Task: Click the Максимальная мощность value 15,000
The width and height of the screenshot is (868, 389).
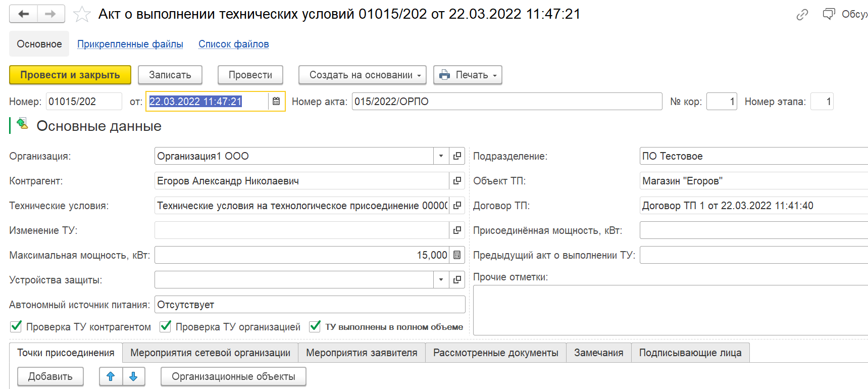Action: click(x=301, y=255)
